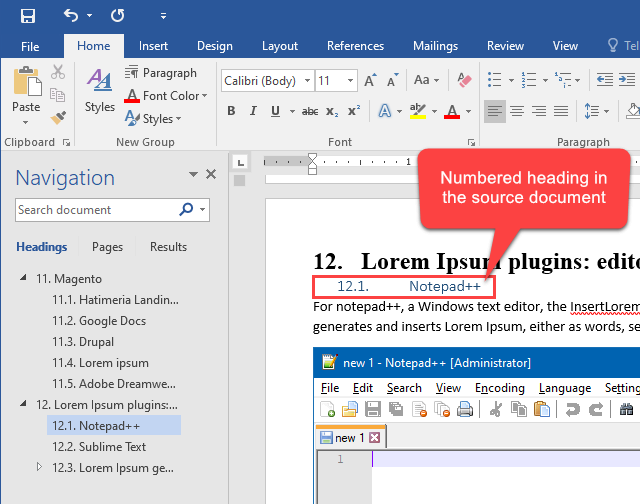This screenshot has width=640, height=504.
Task: Open the Mailings ribbon tab
Action: (x=435, y=46)
